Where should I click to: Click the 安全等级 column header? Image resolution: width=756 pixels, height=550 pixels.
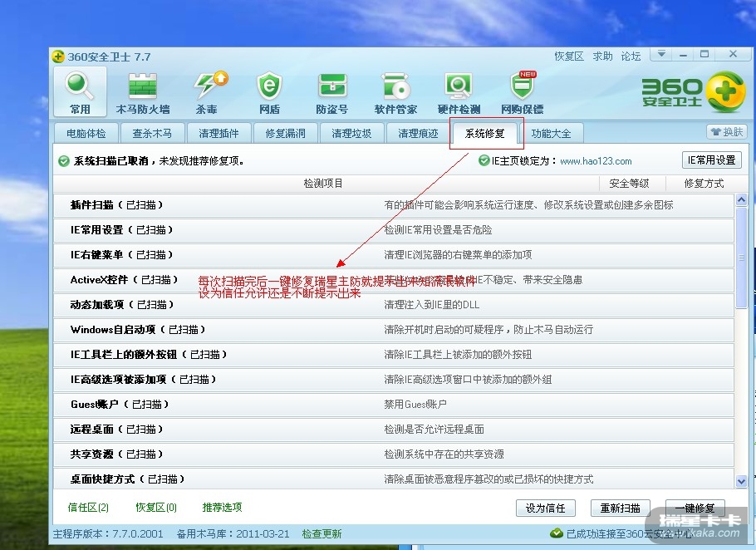tap(629, 183)
